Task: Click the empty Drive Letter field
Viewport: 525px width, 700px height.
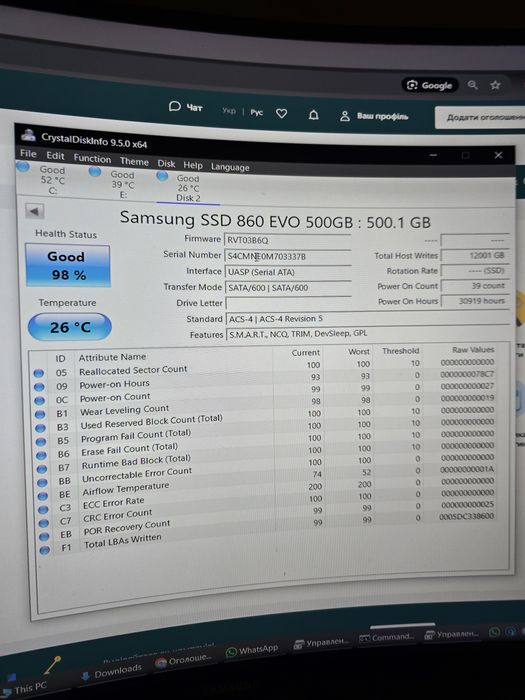Action: 289,303
